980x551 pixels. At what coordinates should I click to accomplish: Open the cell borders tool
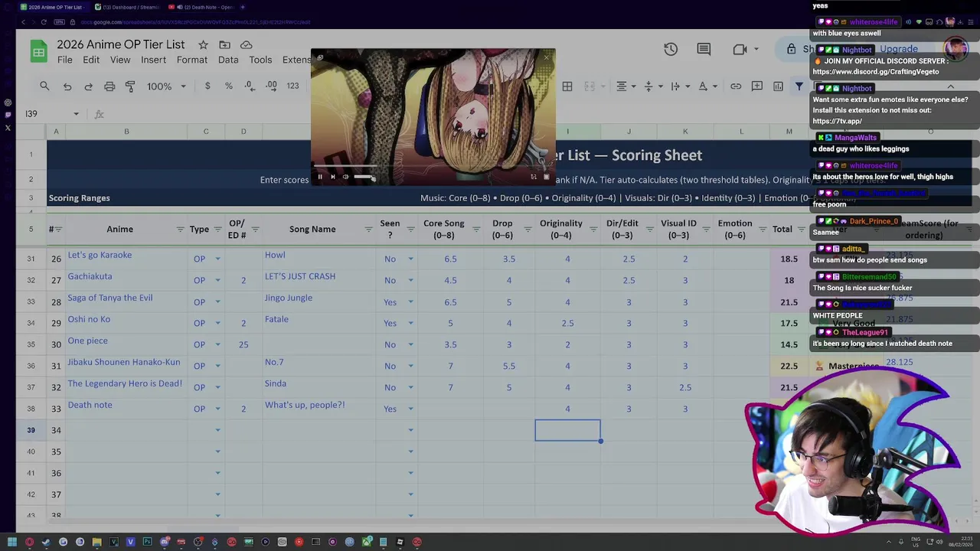pos(567,86)
